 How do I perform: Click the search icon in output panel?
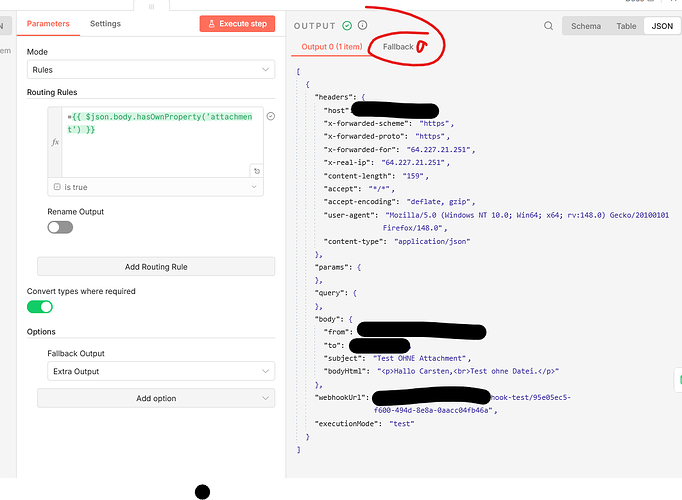click(548, 26)
